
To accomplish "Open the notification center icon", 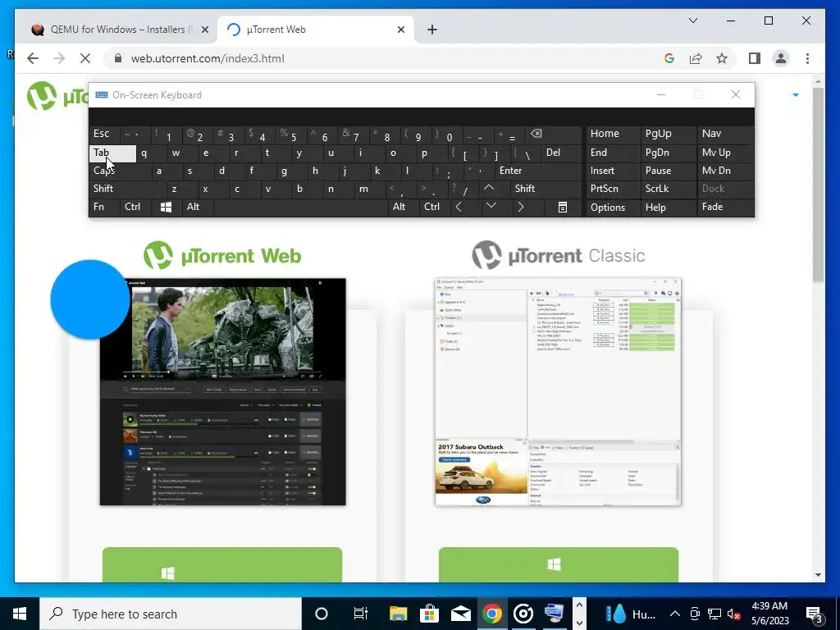I will (815, 614).
